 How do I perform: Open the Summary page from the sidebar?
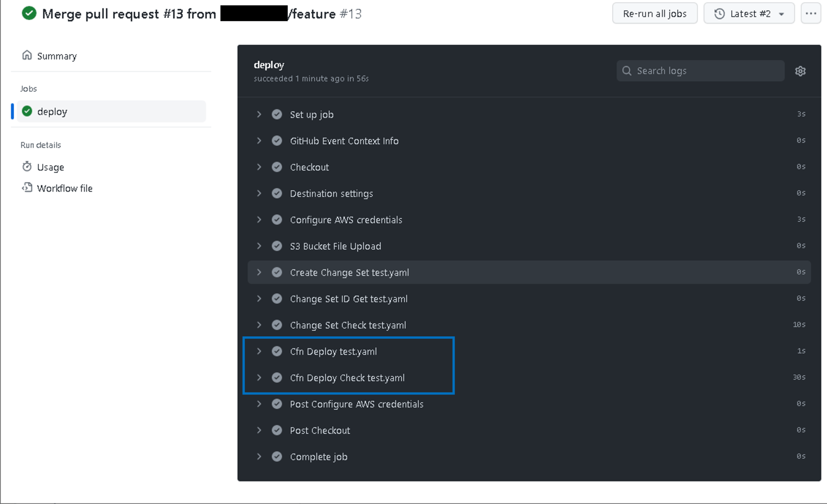tap(57, 56)
